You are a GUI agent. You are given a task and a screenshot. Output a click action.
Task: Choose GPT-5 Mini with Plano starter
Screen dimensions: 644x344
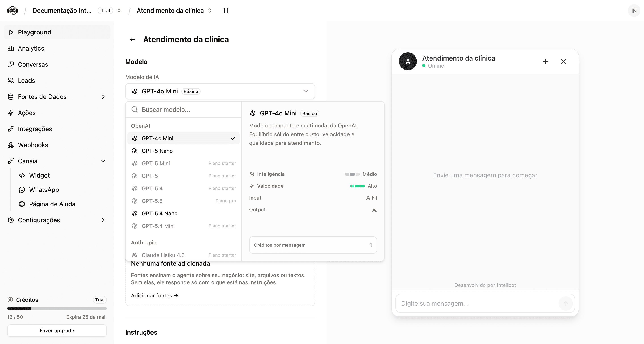pos(184,163)
